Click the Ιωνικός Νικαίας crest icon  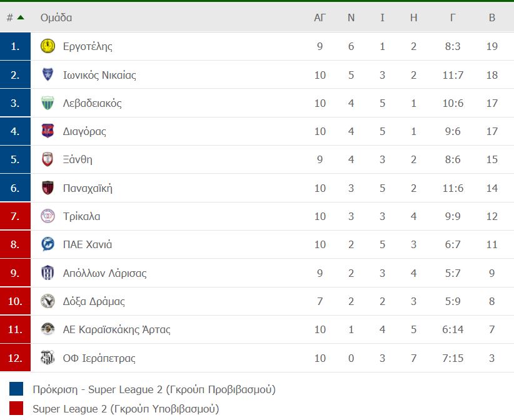pos(48,74)
